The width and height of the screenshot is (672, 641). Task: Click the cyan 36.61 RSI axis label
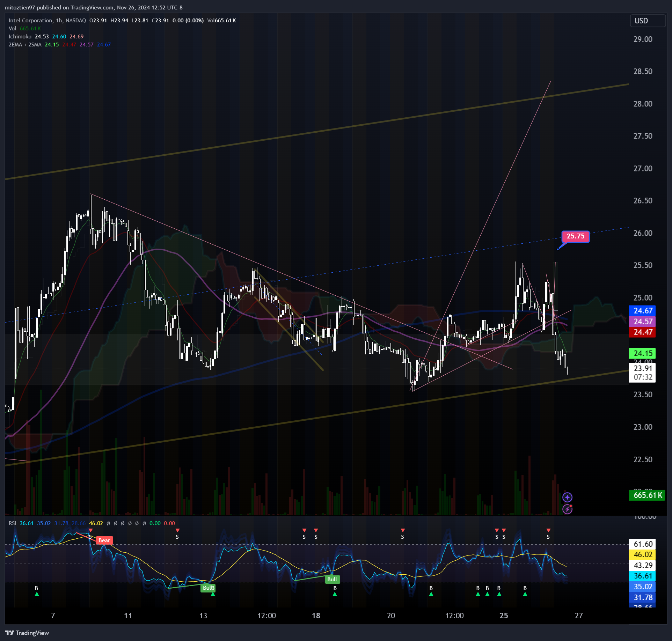pos(643,576)
